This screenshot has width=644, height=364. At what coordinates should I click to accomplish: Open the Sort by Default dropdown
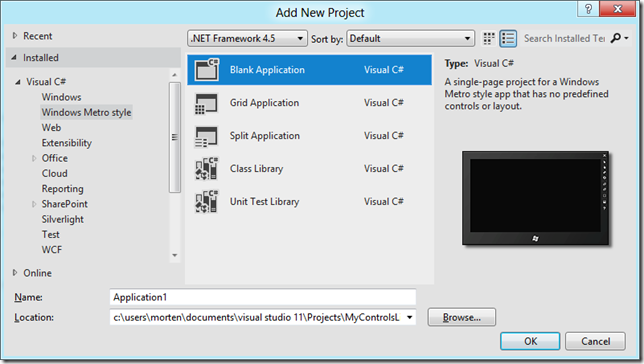(410, 39)
